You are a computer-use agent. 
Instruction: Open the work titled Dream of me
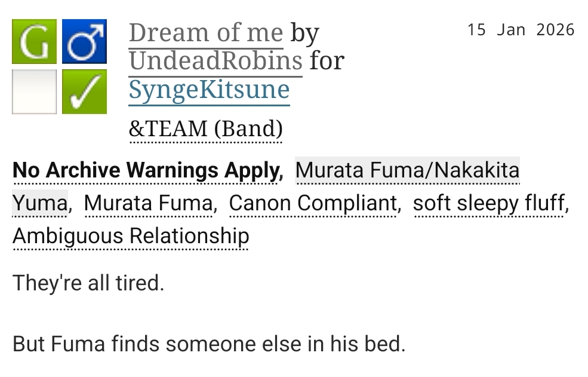(205, 32)
